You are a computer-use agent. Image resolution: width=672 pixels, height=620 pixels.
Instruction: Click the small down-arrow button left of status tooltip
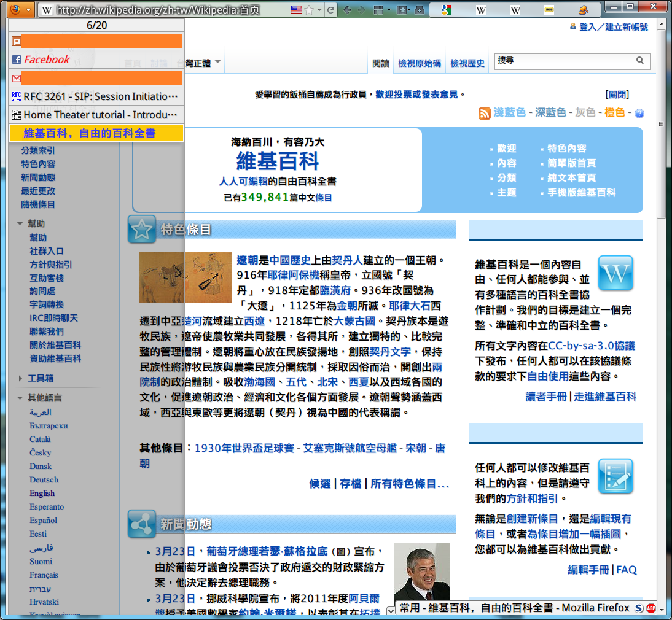click(x=391, y=611)
